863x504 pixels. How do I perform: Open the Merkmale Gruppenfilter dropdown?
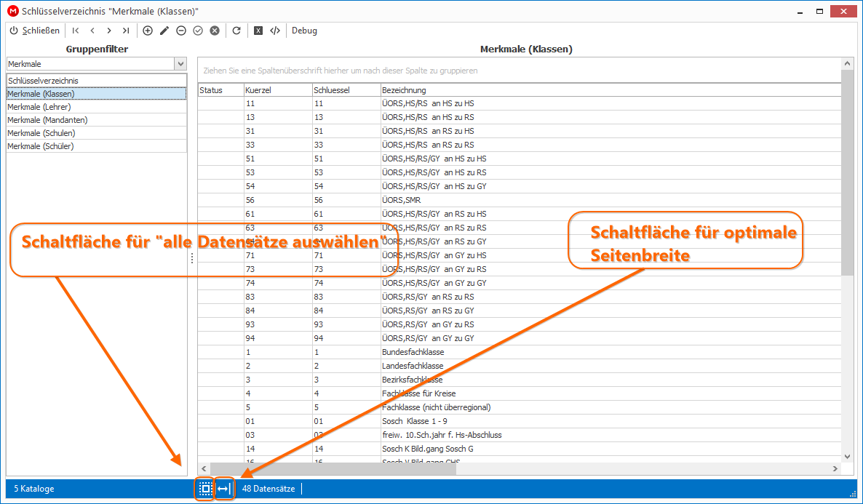(x=180, y=64)
